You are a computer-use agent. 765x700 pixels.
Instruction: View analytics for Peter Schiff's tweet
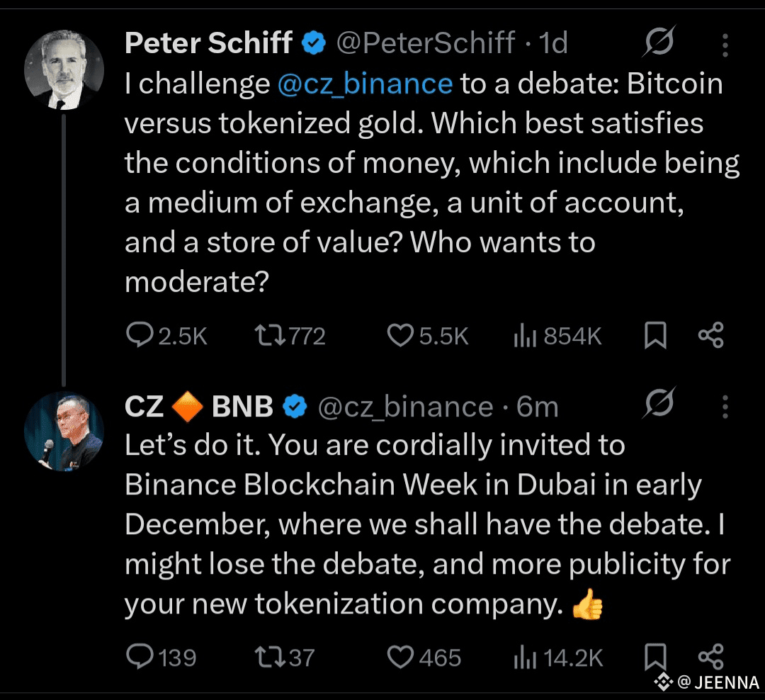coord(523,337)
